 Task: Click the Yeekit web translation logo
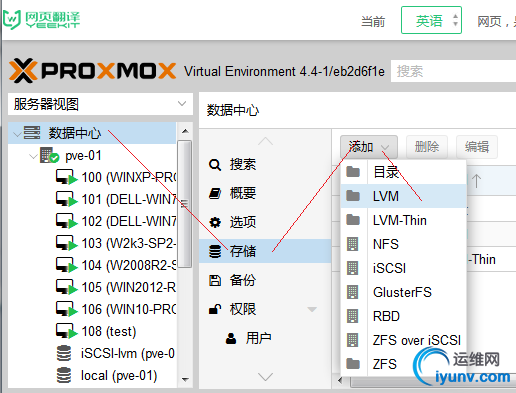tap(42, 20)
